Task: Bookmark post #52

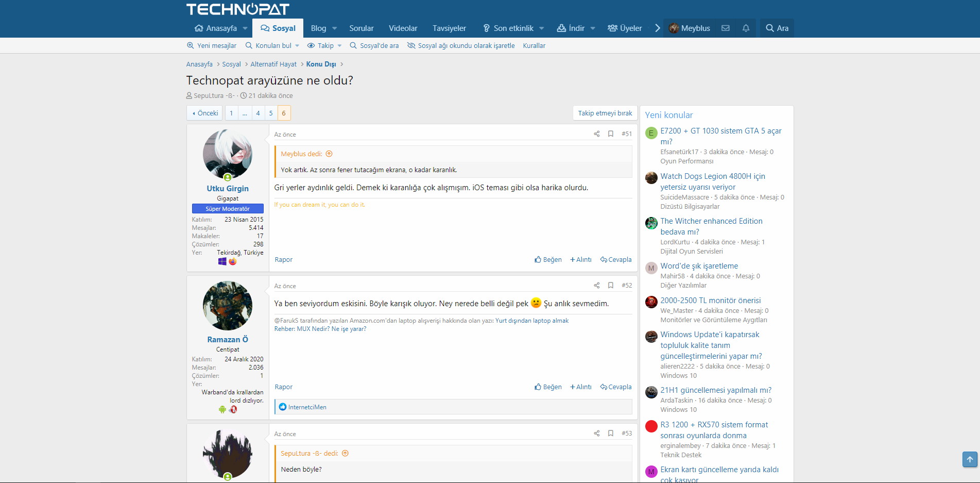Action: pos(611,286)
